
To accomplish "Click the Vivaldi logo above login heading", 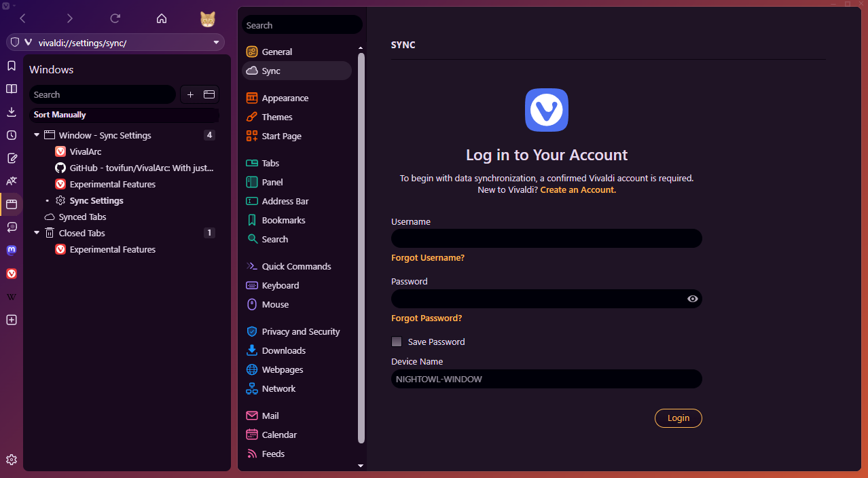I will [x=547, y=110].
